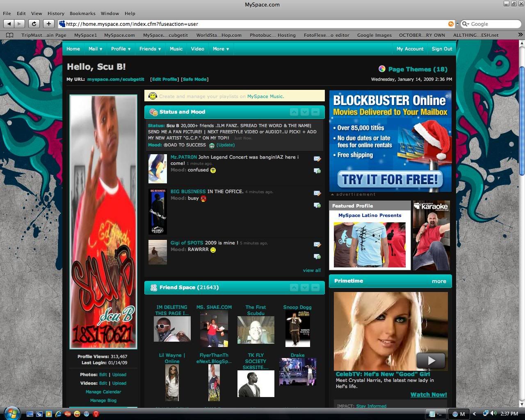The width and height of the screenshot is (525, 420).
Task: Click Watch Now! under CelebTV
Action: coord(429,395)
